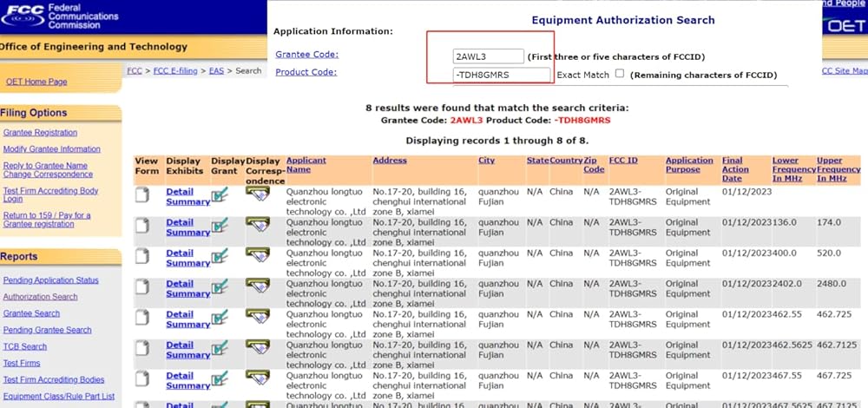This screenshot has height=408, width=868.
Task: Open Grantee Registration in Filing Options
Action: point(40,133)
